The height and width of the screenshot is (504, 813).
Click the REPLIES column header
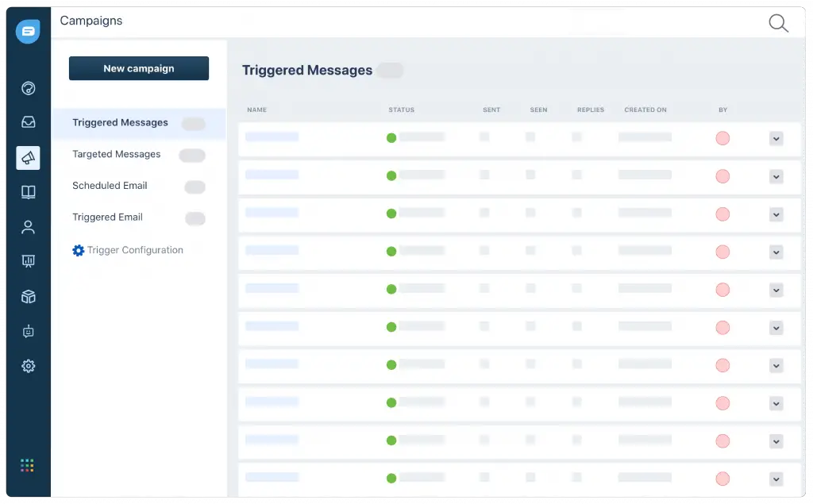tap(591, 110)
